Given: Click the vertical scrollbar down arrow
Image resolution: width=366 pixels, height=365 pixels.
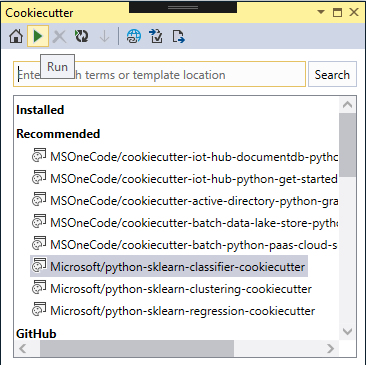Looking at the screenshot, I should point(347,332).
